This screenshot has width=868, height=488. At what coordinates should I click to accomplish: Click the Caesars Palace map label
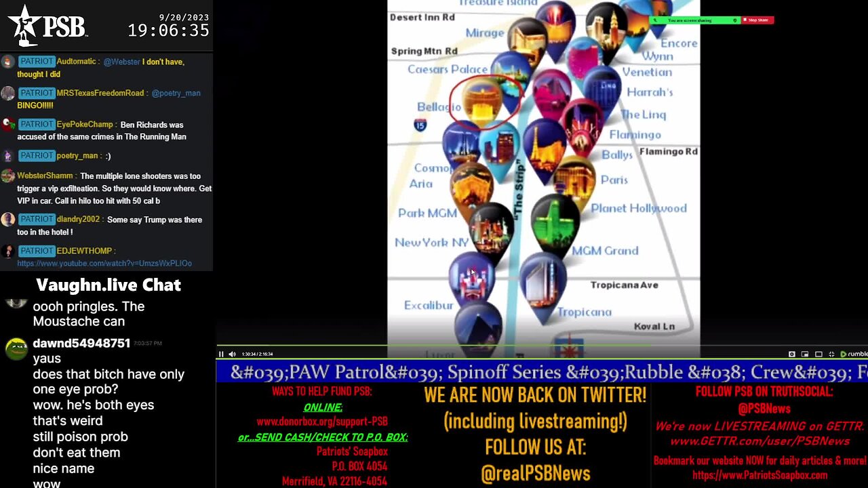pyautogui.click(x=448, y=69)
